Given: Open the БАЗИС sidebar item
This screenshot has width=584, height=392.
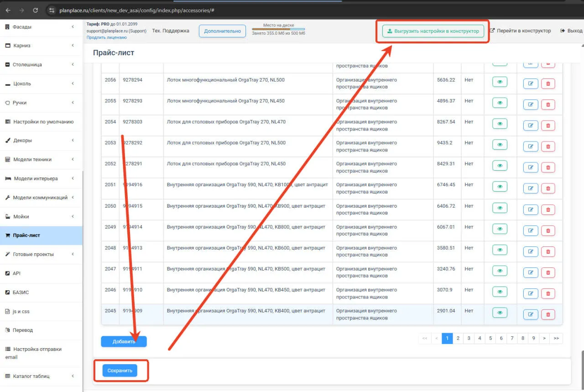Looking at the screenshot, I should (41, 292).
